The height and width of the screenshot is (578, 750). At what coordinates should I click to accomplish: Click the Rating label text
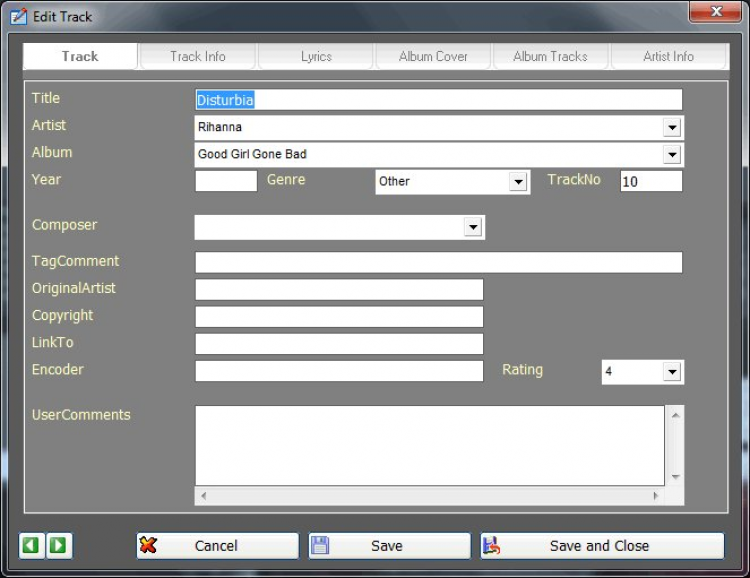tap(522, 370)
